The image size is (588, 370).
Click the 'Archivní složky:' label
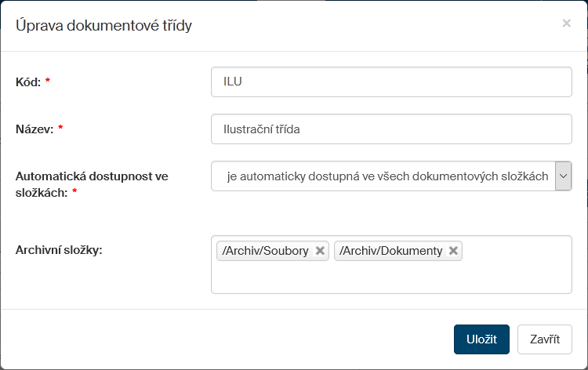(60, 250)
